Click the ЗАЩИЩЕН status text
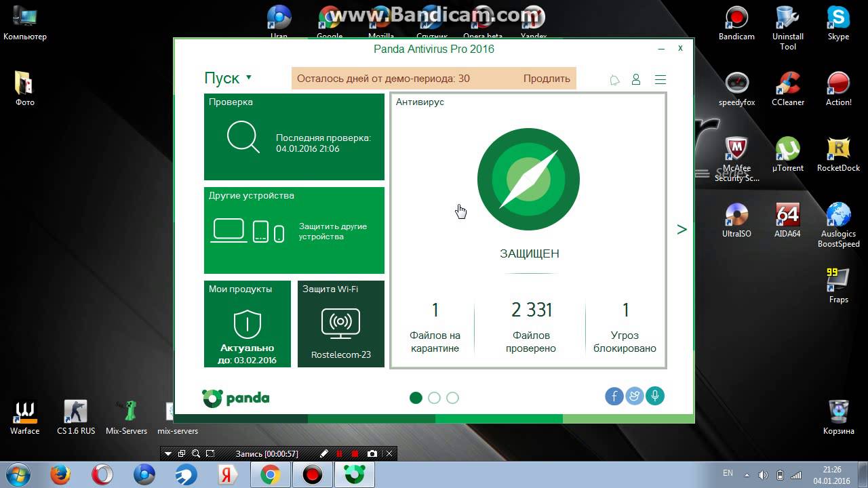 530,253
